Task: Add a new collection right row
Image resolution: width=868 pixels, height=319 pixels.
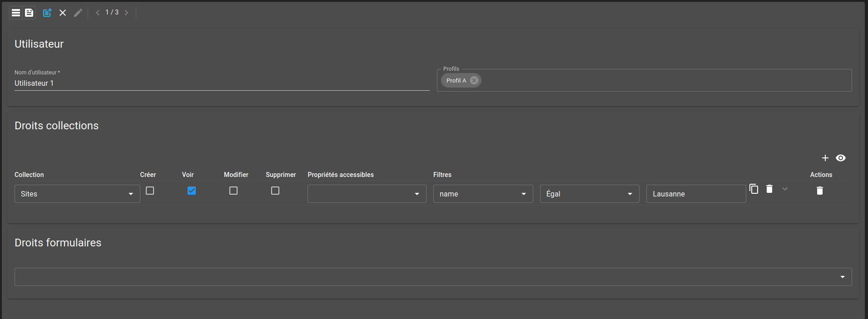Action: click(x=825, y=158)
